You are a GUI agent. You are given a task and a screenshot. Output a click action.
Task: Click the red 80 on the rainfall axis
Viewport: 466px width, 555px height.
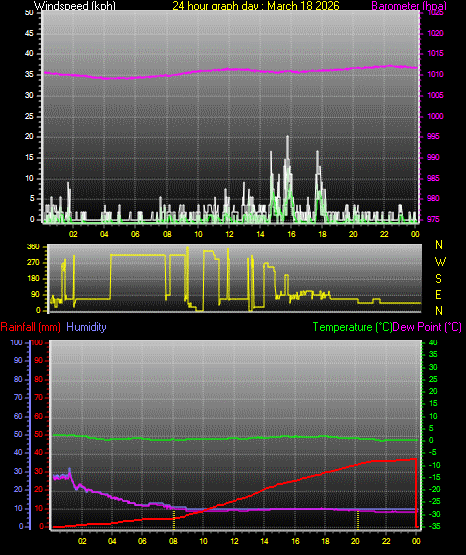click(39, 379)
